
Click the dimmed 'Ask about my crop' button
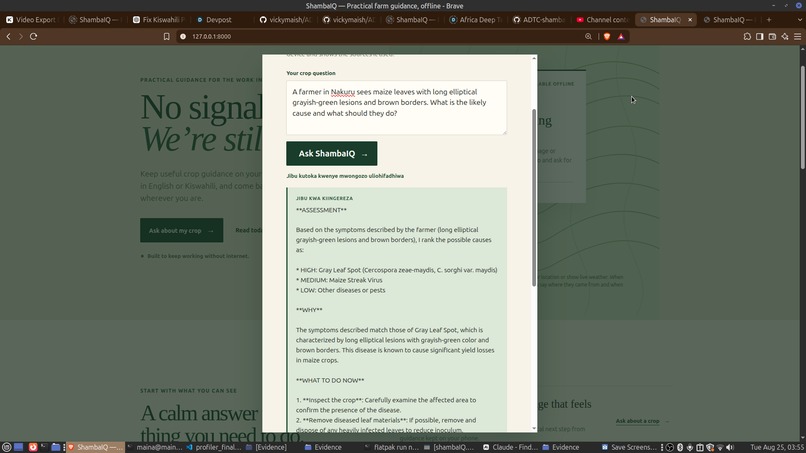[x=181, y=230]
